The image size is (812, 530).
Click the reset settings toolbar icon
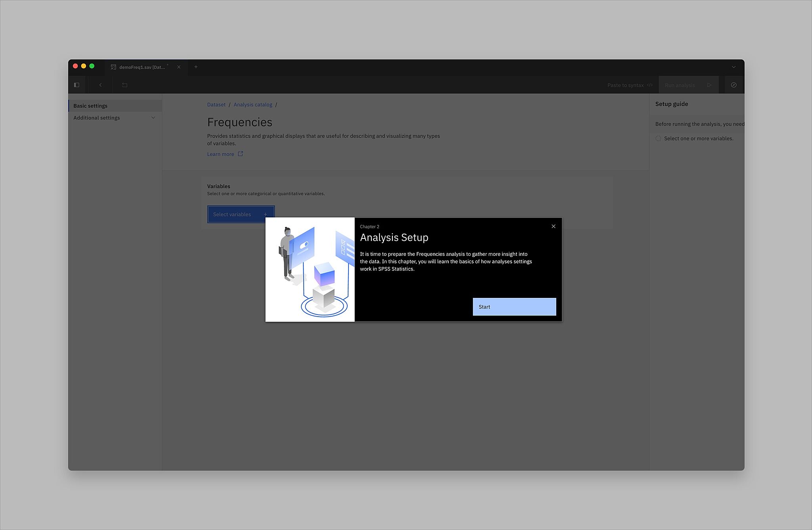[124, 85]
